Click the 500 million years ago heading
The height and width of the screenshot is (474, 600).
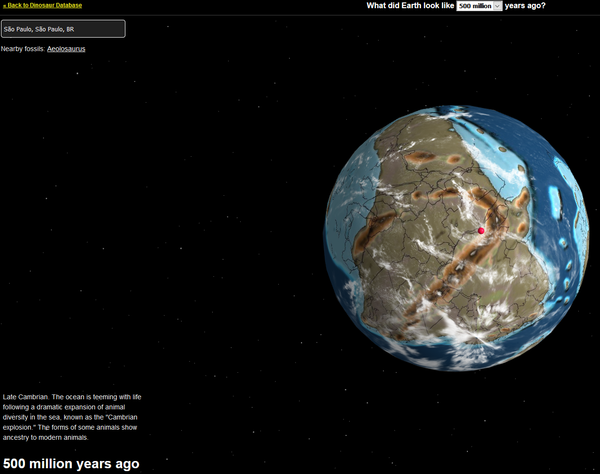click(71, 464)
